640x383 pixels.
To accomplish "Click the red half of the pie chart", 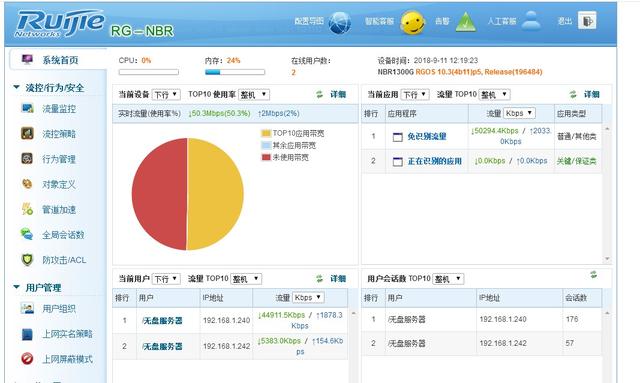I will pos(159,194).
